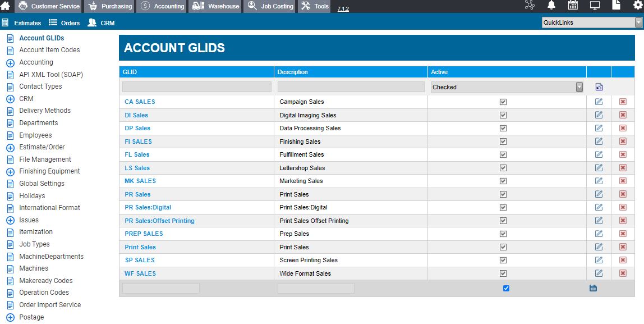Expand the Finishing Equipment sidebar group
The width and height of the screenshot is (644, 324).
(x=11, y=171)
